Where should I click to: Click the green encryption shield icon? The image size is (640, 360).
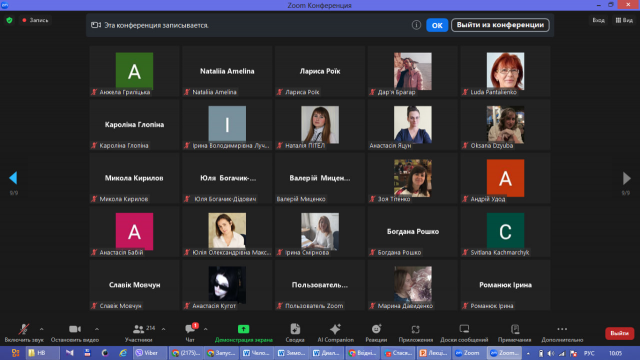click(9, 20)
